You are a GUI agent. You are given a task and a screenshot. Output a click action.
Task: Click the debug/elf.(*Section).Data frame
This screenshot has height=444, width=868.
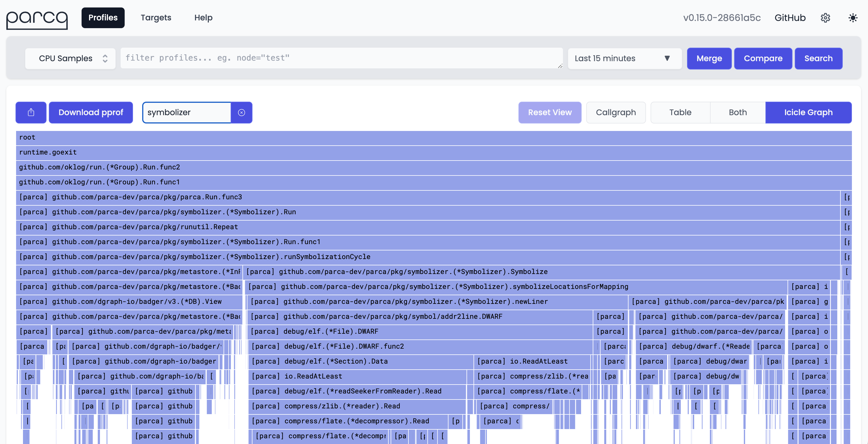click(x=360, y=362)
